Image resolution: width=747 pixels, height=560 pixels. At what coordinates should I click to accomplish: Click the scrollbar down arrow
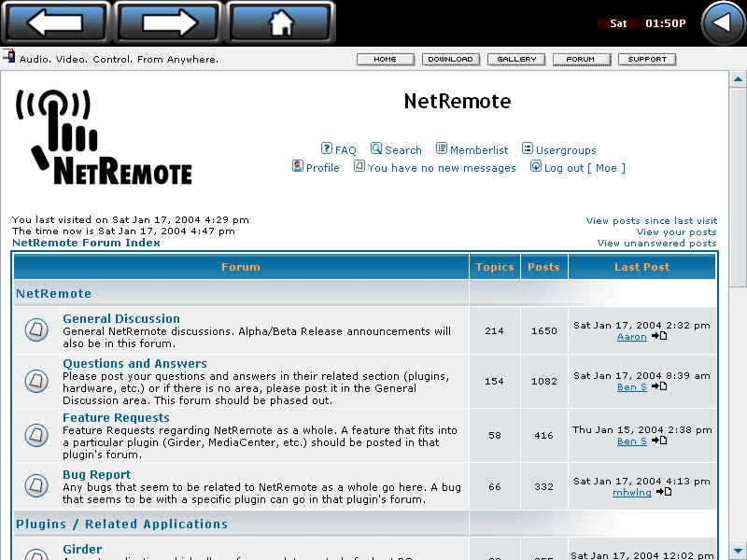[738, 551]
